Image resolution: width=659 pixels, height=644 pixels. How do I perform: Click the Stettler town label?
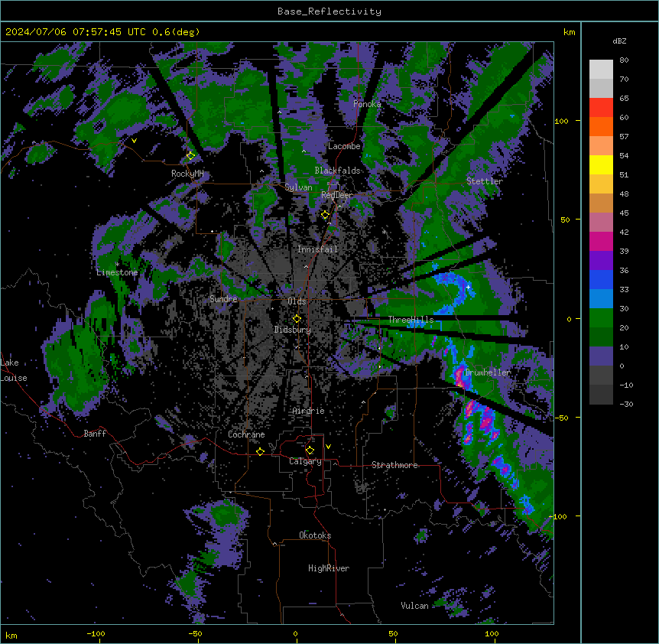[x=485, y=181]
